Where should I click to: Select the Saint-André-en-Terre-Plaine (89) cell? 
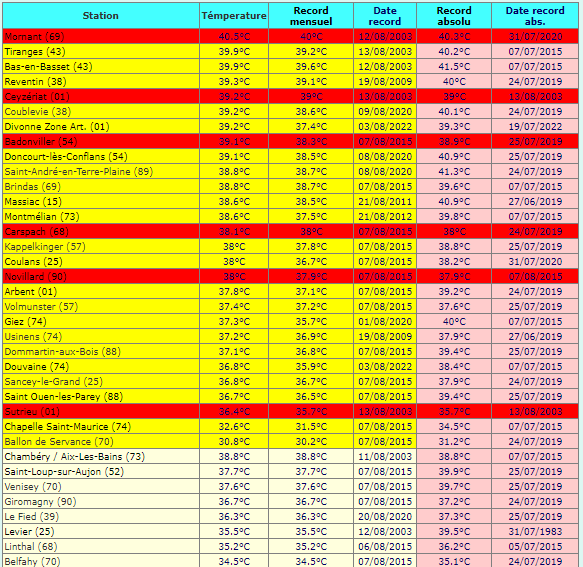pos(101,171)
